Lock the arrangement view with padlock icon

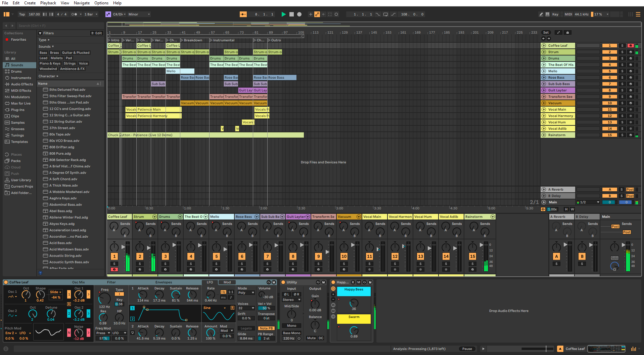coord(567,33)
